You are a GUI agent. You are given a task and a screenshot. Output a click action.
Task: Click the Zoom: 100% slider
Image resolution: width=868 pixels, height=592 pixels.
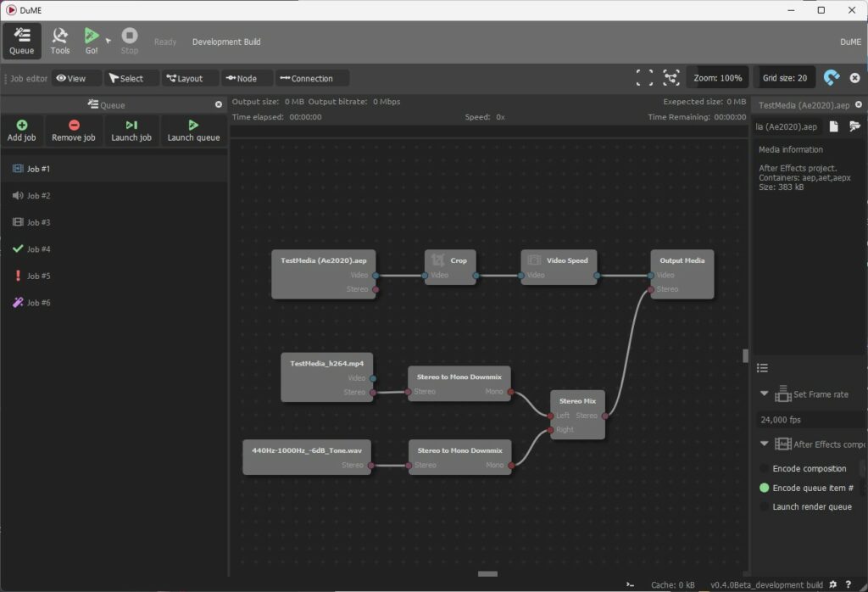[717, 78]
